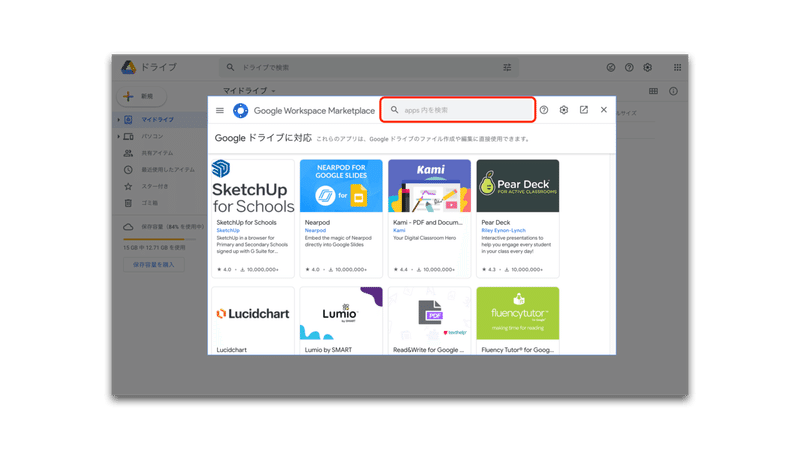This screenshot has width=800, height=450.
Task: Click the Kami developer link
Action: pos(398,231)
